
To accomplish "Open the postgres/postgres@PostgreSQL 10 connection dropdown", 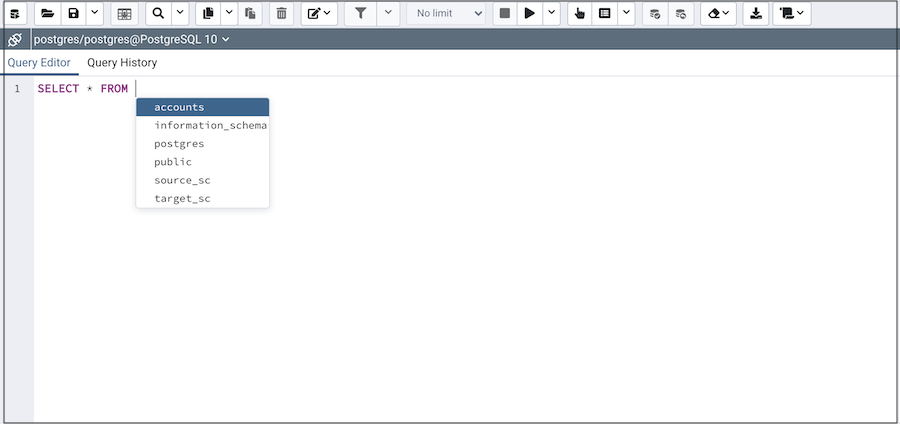I will click(132, 40).
